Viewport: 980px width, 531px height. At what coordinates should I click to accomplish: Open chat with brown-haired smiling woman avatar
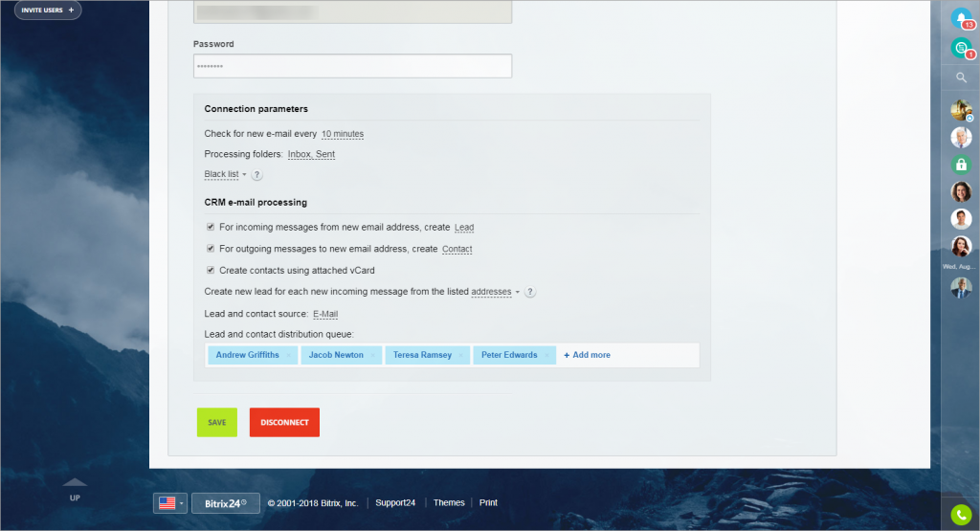coord(961,191)
